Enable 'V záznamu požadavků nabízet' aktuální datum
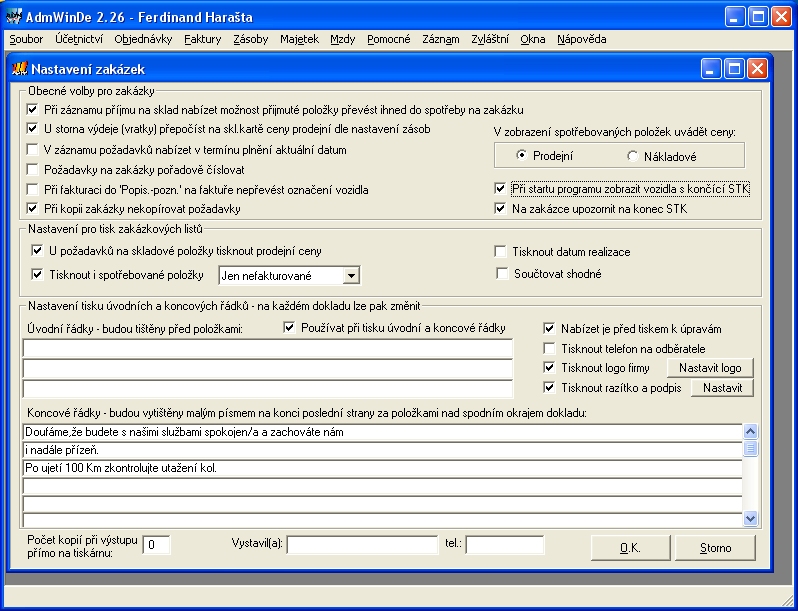Viewport: 798px width, 611px height. pos(33,150)
